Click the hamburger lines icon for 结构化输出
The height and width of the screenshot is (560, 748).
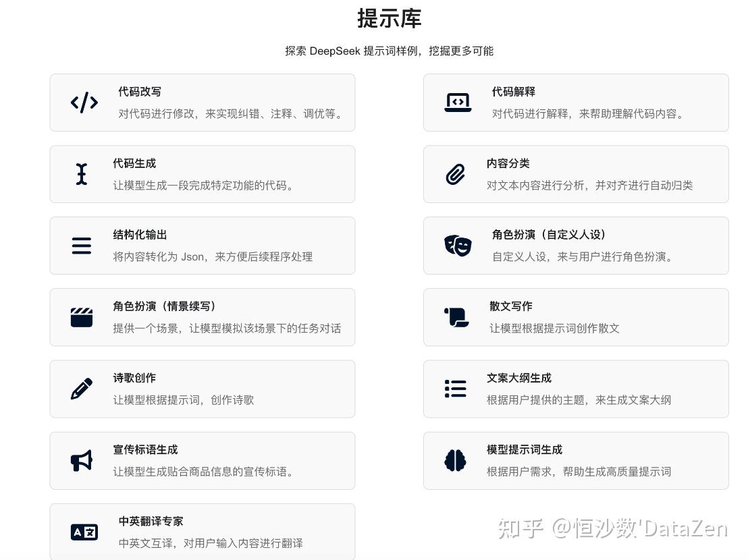pyautogui.click(x=82, y=246)
